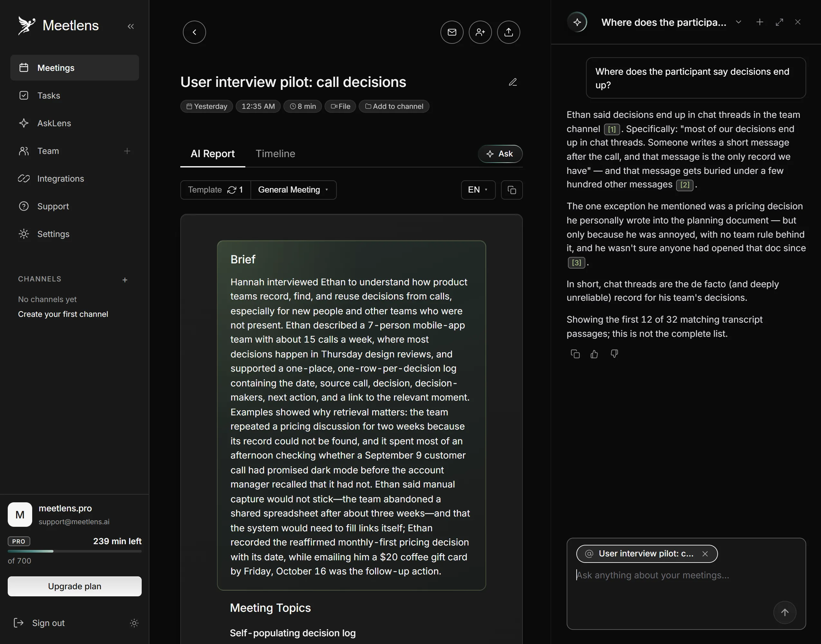821x644 pixels.
Task: Go back using the left arrow button
Action: 194,32
